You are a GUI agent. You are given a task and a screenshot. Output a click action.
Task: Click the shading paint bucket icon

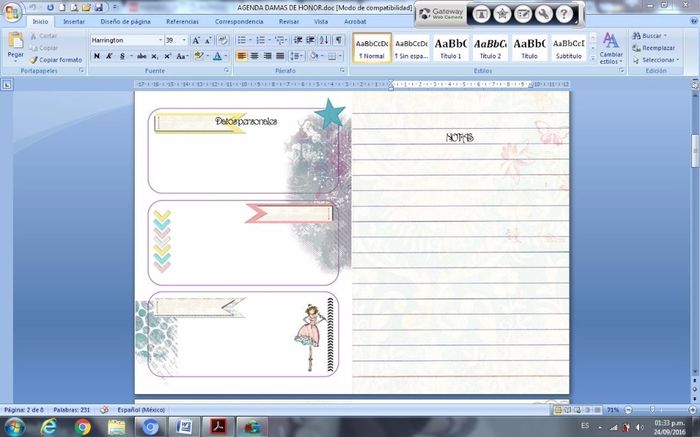click(x=314, y=56)
